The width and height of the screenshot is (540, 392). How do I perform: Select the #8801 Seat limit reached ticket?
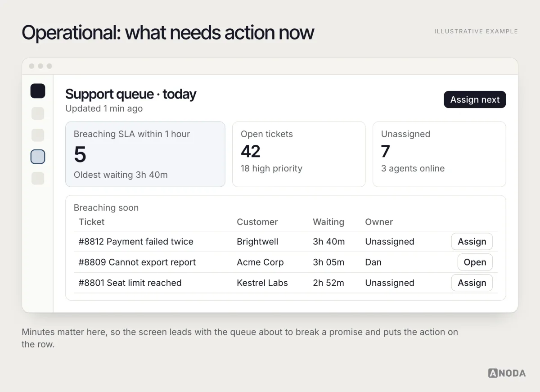click(130, 283)
